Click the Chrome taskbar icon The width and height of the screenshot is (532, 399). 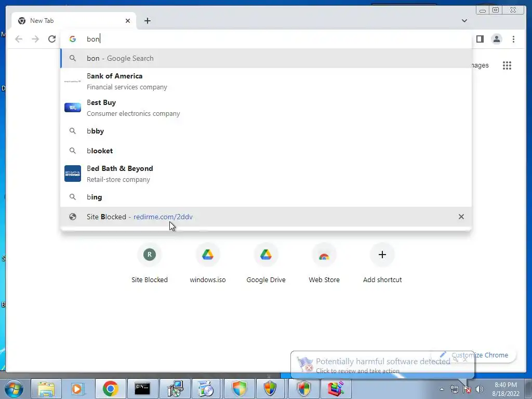(x=110, y=389)
